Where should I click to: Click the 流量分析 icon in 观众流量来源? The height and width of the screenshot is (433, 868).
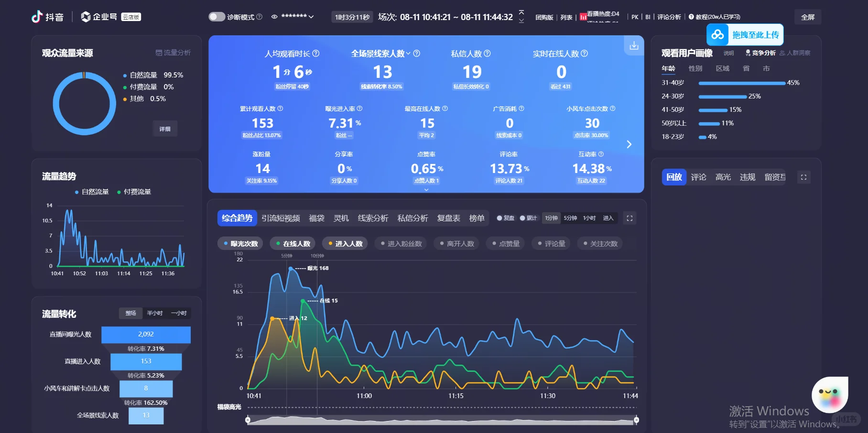[x=159, y=53]
